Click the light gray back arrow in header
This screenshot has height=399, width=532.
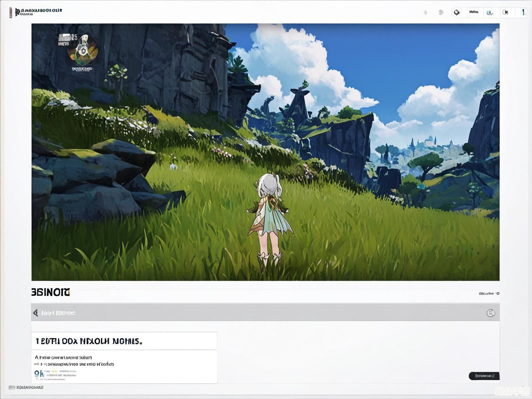[425, 12]
